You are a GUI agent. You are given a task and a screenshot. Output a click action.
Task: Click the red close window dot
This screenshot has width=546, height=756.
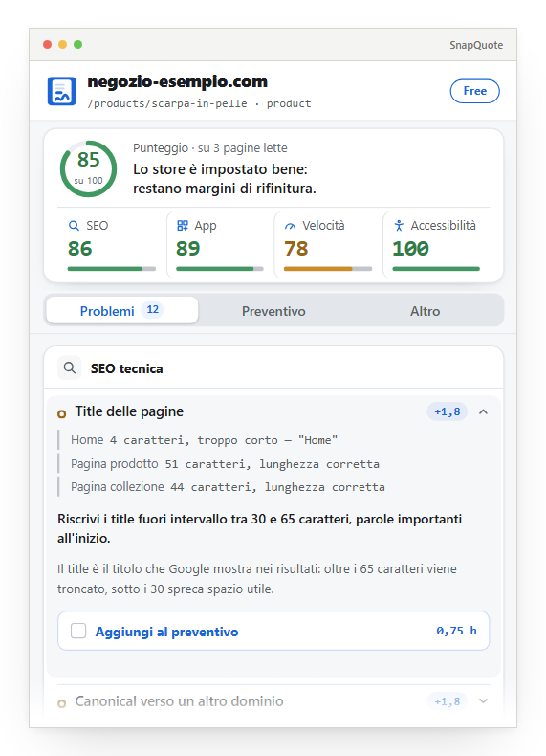[x=47, y=44]
